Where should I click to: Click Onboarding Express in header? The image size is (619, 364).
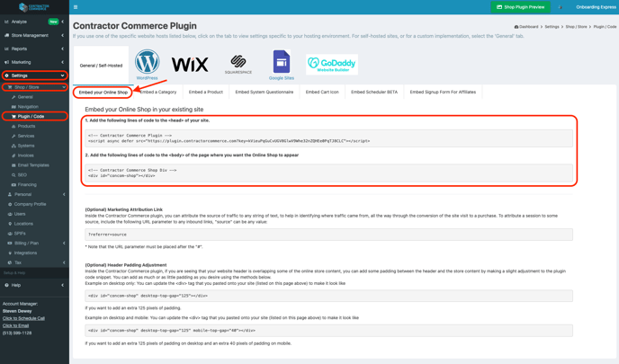click(596, 7)
